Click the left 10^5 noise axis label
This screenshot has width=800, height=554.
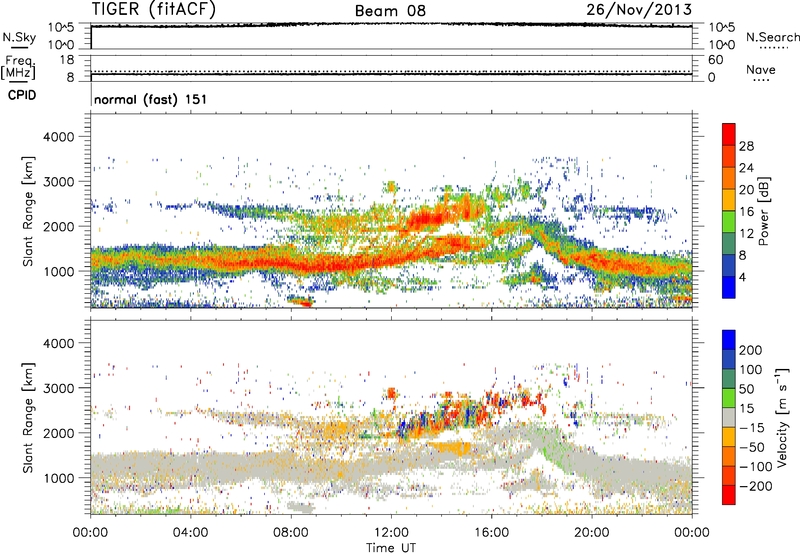click(x=61, y=27)
